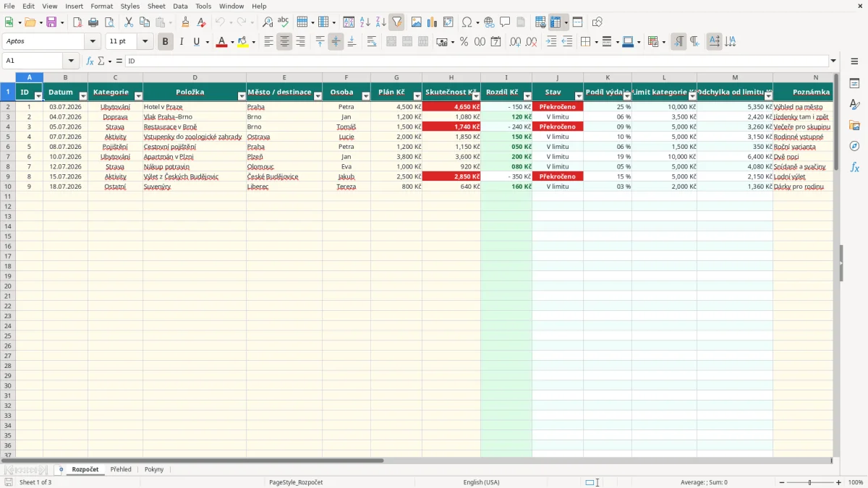Apply the yellow background color swatch
Screen dimensions: 868x488
click(243, 42)
